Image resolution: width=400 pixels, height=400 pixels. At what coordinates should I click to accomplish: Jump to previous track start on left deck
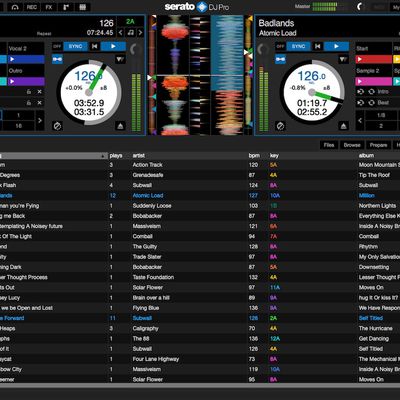(94, 46)
